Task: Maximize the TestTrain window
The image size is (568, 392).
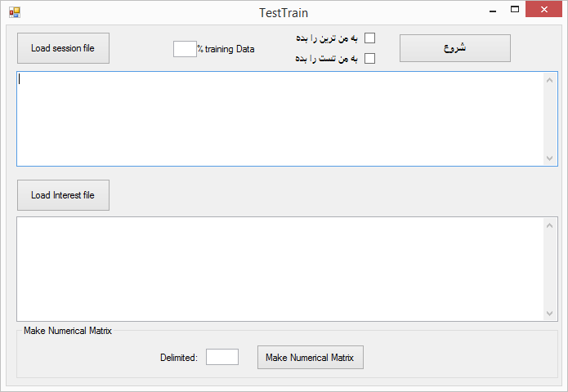Action: point(515,11)
